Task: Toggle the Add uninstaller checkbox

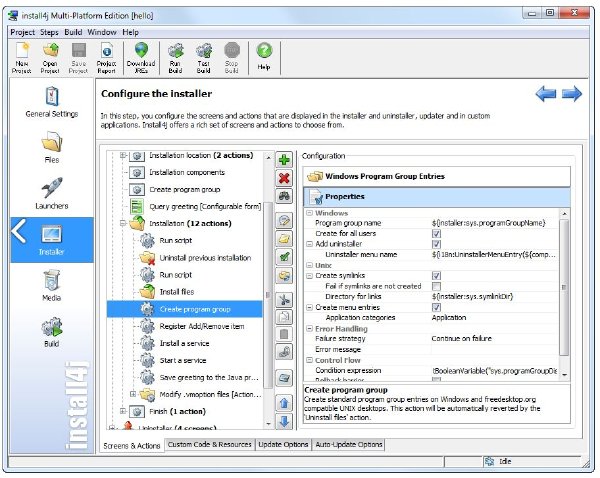Action: click(436, 244)
